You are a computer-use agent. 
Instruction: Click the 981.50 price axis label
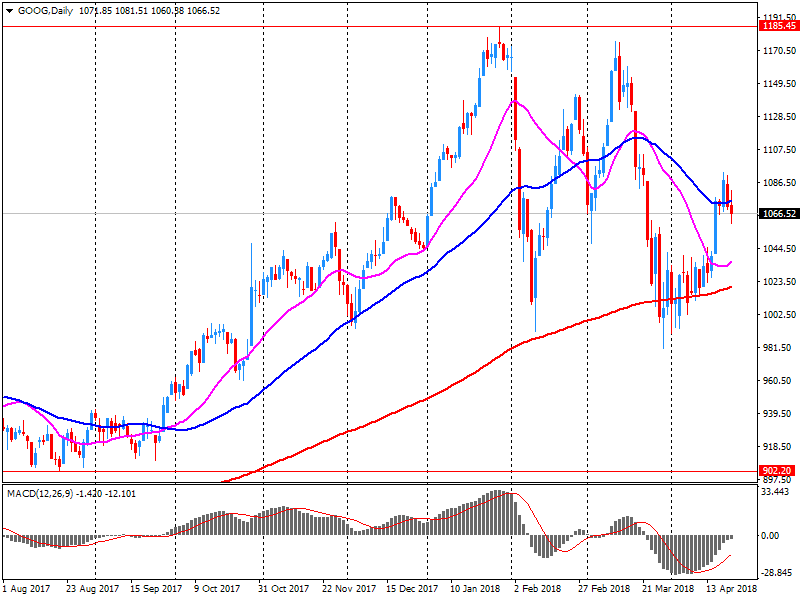point(779,347)
